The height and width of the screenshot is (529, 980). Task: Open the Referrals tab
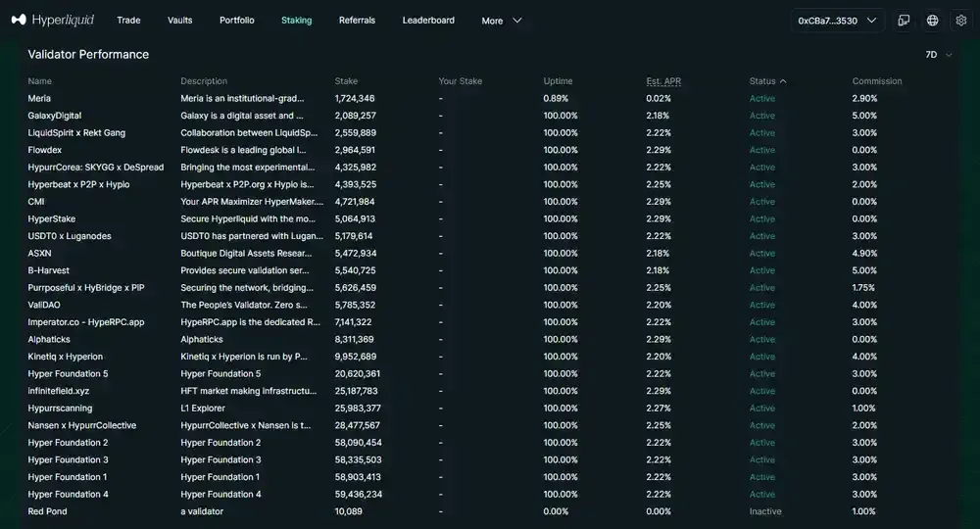point(357,20)
